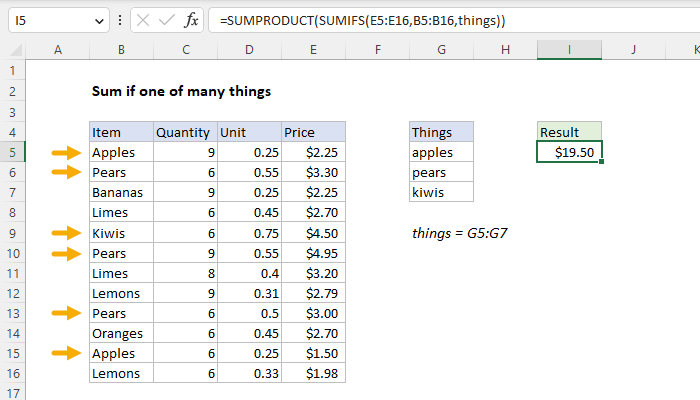The height and width of the screenshot is (400, 700).
Task: Click the orange arrow next to Kiwis
Action: tap(66, 233)
